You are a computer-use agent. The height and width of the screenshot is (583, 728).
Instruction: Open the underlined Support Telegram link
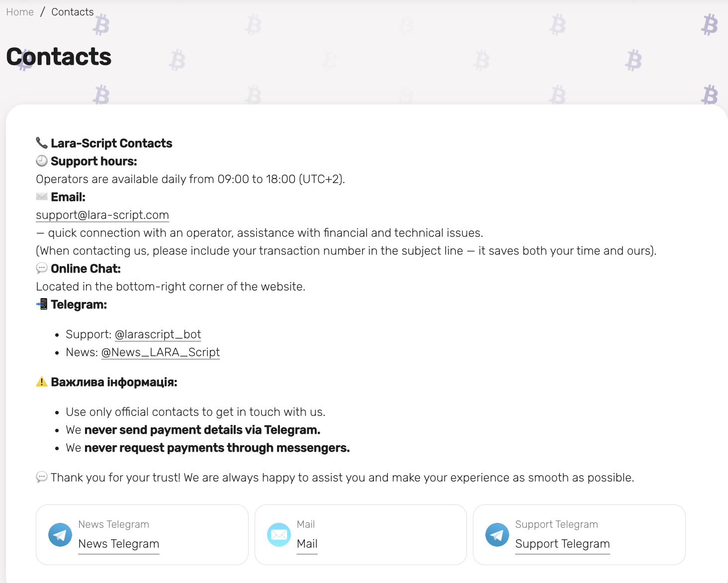[562, 544]
